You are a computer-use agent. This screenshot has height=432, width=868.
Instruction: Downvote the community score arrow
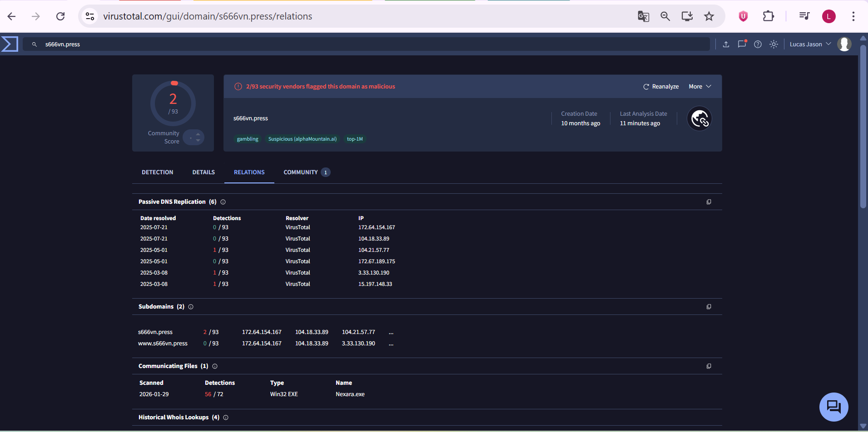[x=198, y=141]
